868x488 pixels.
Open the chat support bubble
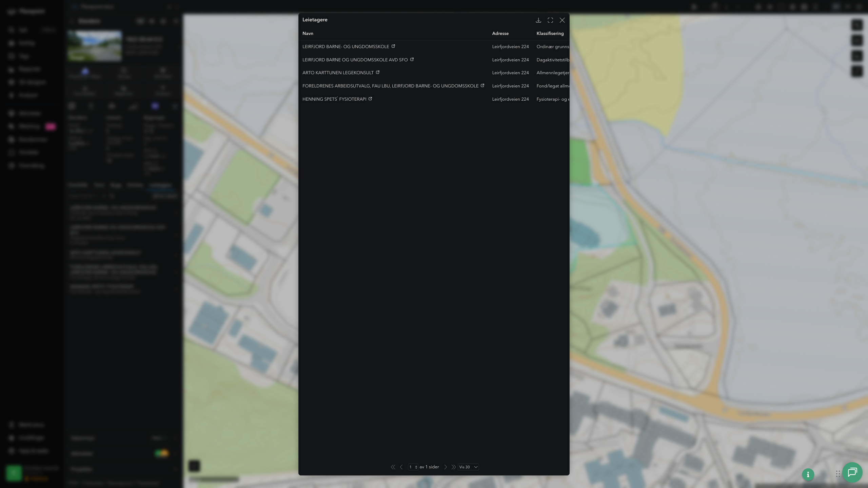[x=852, y=472]
